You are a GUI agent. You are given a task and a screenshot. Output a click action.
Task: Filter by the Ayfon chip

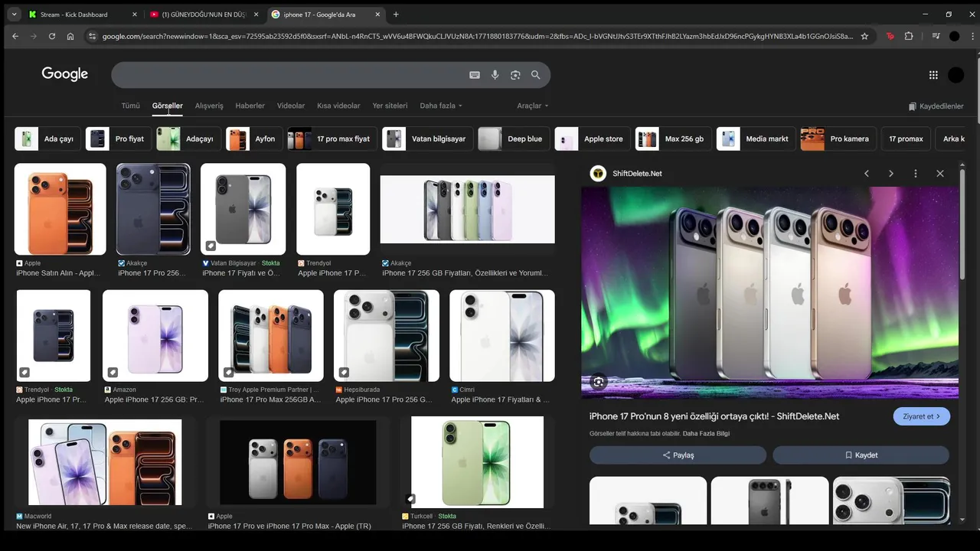254,139
